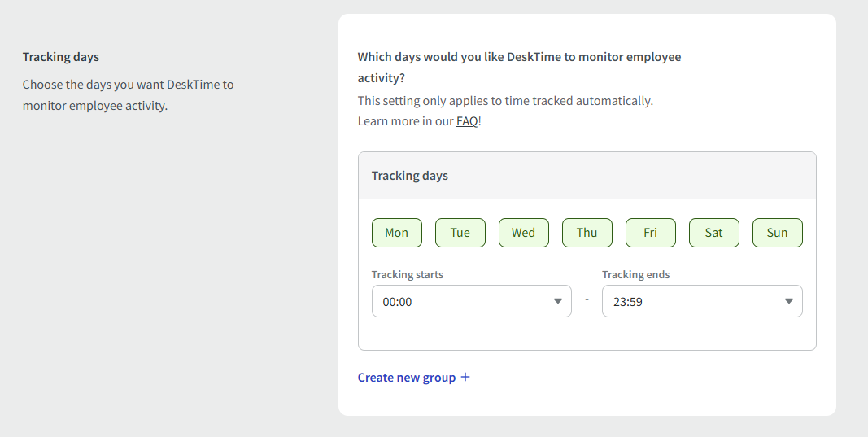Screen dimensions: 868x437
Task: Click the Tracking days group header bar
Action: [x=587, y=176]
